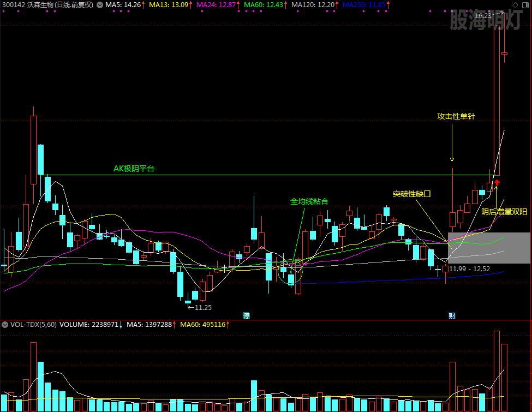Click the red up-arrow signal marker
Image resolution: width=532 pixels, height=412 pixels.
[x=497, y=183]
